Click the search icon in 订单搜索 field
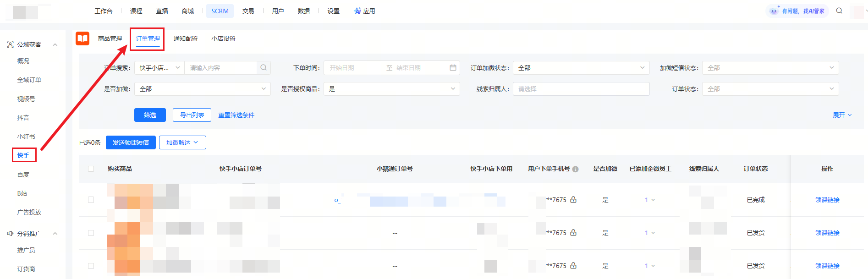Image resolution: width=868 pixels, height=279 pixels. (264, 68)
